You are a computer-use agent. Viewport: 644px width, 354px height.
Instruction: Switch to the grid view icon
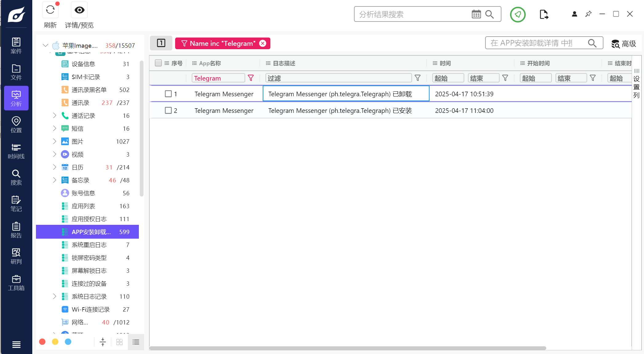tap(120, 342)
